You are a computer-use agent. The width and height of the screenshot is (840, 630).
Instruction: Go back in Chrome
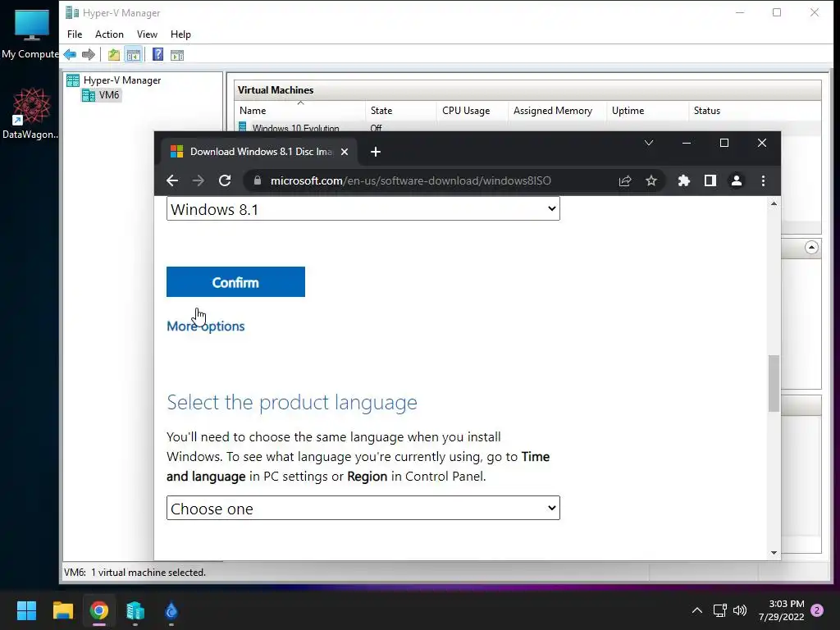pos(172,180)
